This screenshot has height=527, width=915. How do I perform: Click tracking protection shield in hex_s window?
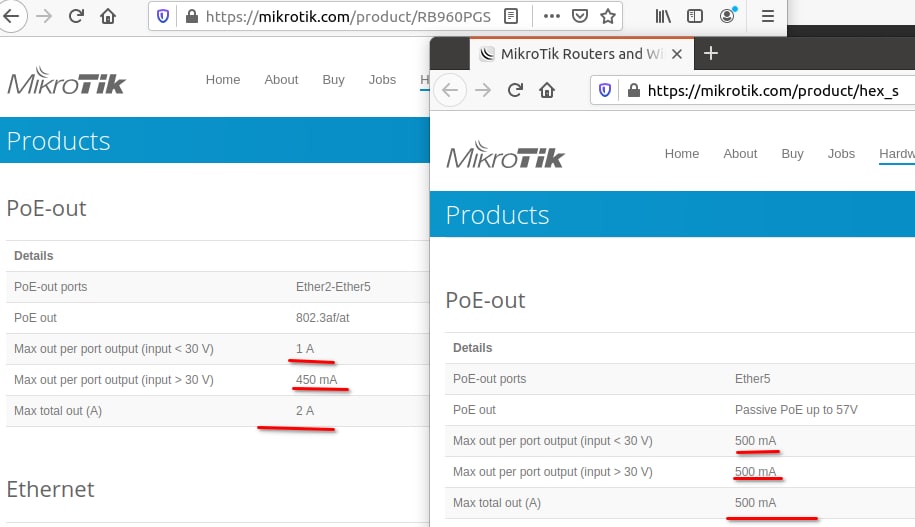(605, 90)
